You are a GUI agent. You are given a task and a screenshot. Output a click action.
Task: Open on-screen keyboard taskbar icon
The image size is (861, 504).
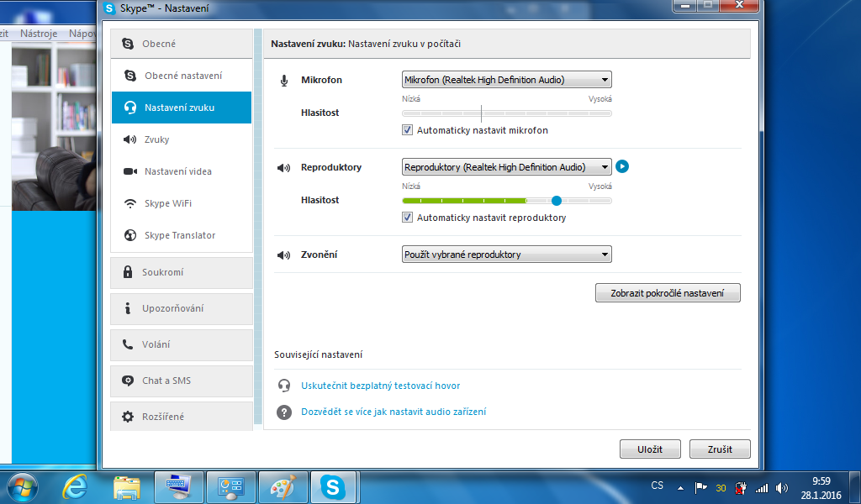179,487
